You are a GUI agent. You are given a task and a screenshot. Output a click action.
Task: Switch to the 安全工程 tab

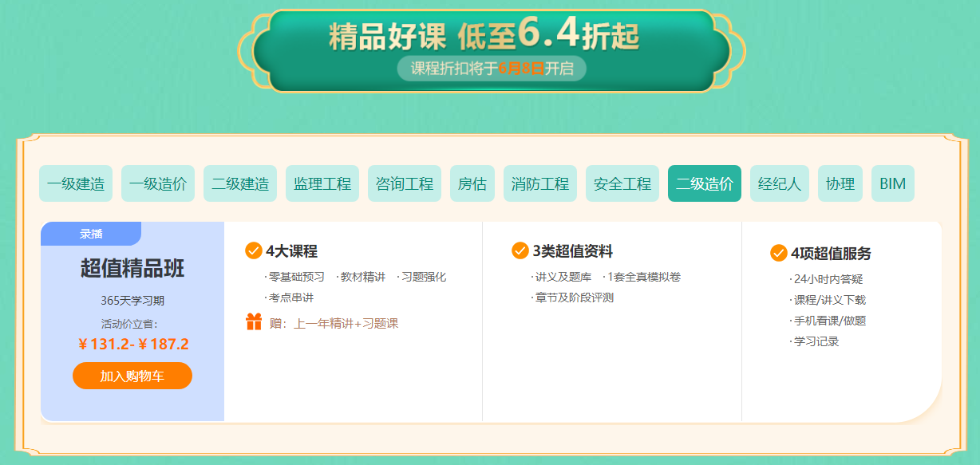click(622, 183)
